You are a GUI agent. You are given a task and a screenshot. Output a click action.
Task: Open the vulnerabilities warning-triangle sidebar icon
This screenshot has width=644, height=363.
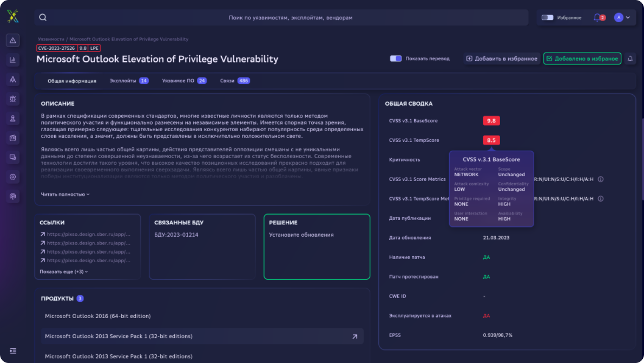coord(13,40)
